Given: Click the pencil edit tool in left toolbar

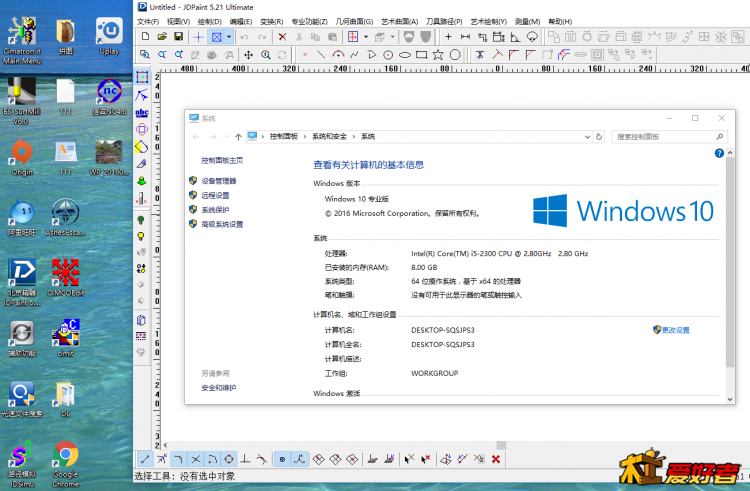Looking at the screenshot, I should tap(142, 164).
